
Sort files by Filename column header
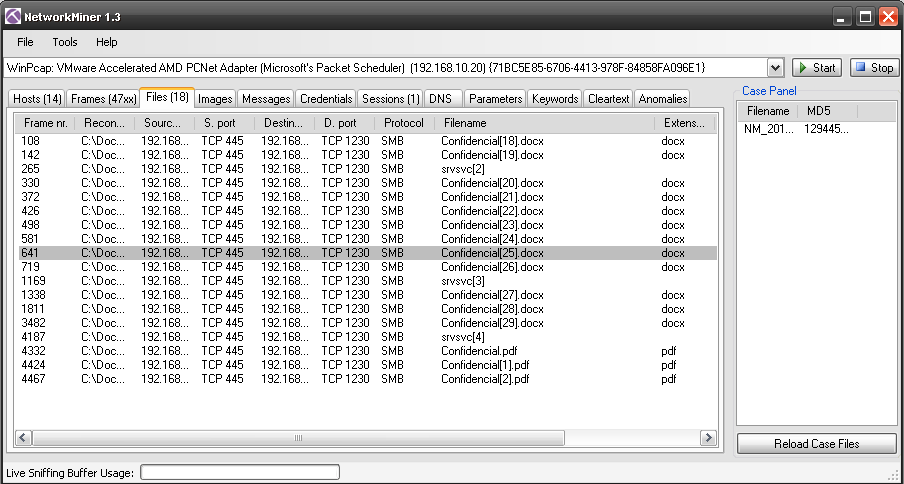pos(545,123)
